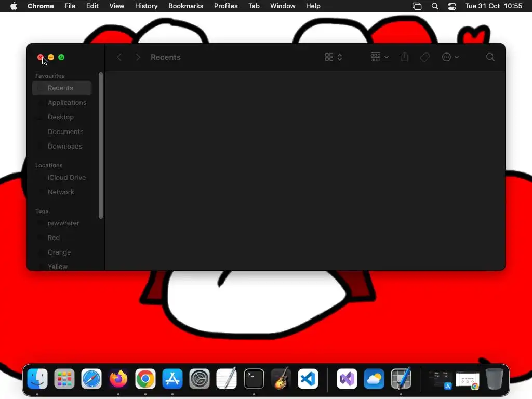This screenshot has height=399, width=532.
Task: Open Launchpad from the Dock
Action: [x=64, y=379]
